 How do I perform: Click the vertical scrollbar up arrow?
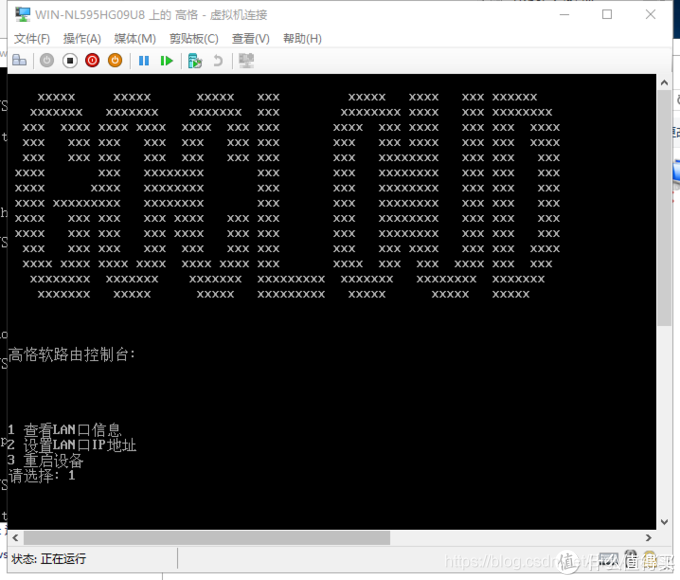tap(664, 82)
